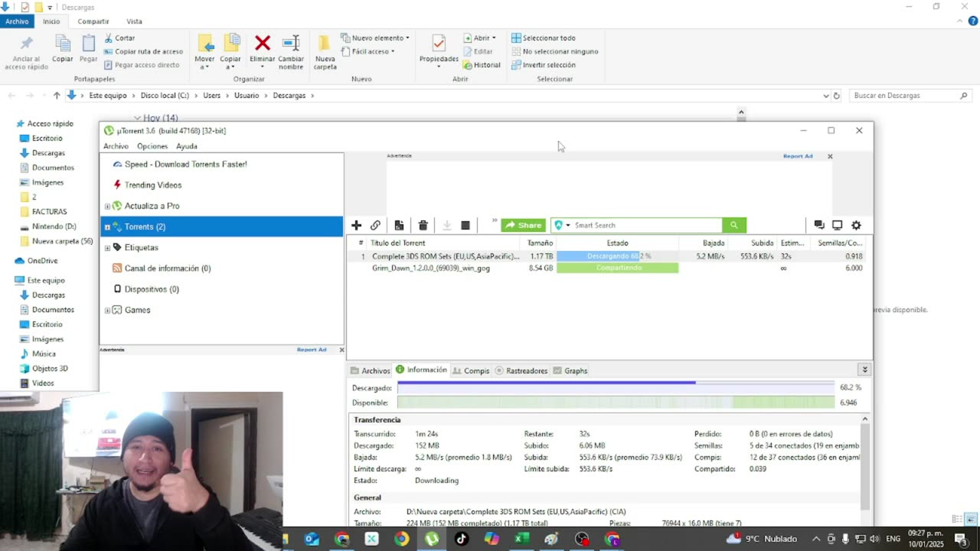Select the Grim_Dawn_1.2.0.0 torrent row
This screenshot has width=980, height=551.
click(x=609, y=268)
